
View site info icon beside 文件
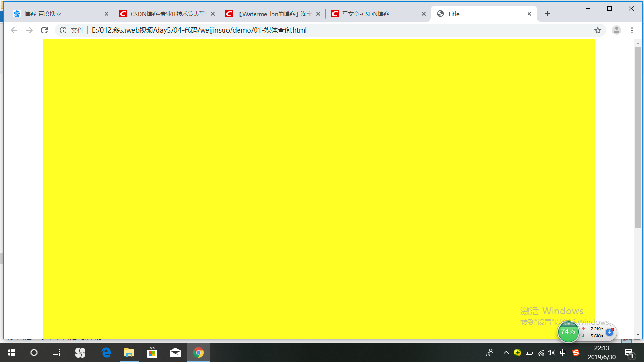(63, 30)
